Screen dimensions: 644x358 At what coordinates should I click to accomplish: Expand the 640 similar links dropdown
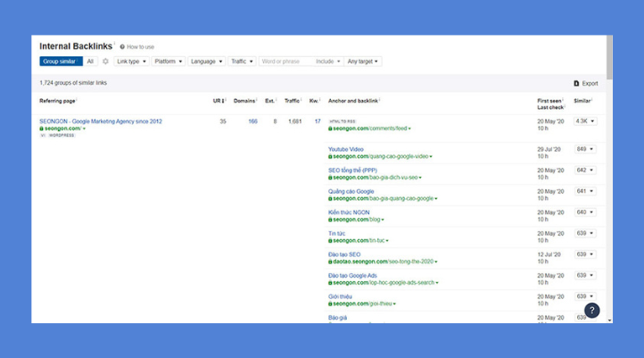[585, 212]
